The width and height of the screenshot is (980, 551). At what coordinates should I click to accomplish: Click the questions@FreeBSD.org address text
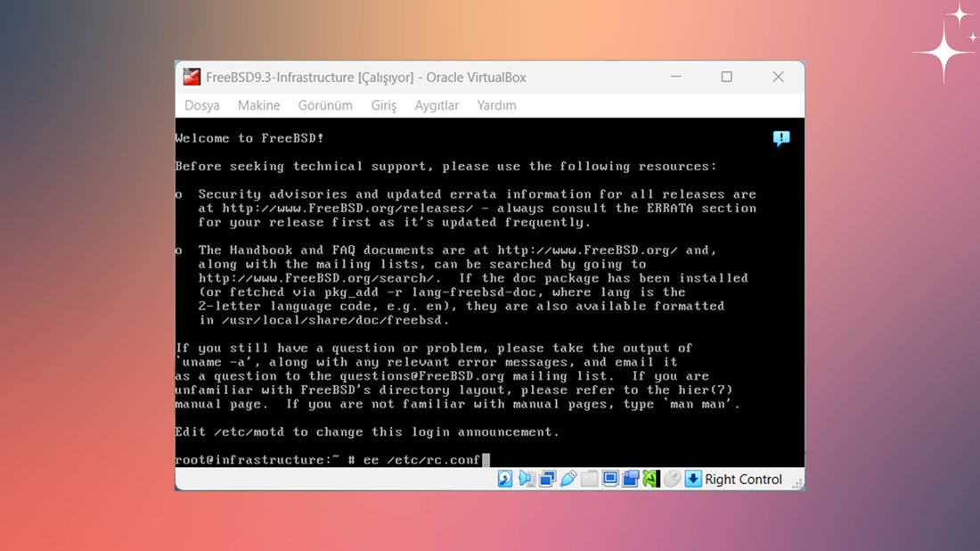pyautogui.click(x=422, y=376)
